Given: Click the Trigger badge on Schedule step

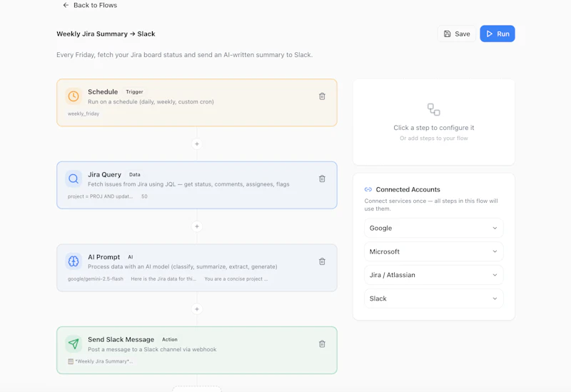Looking at the screenshot, I should [x=134, y=92].
